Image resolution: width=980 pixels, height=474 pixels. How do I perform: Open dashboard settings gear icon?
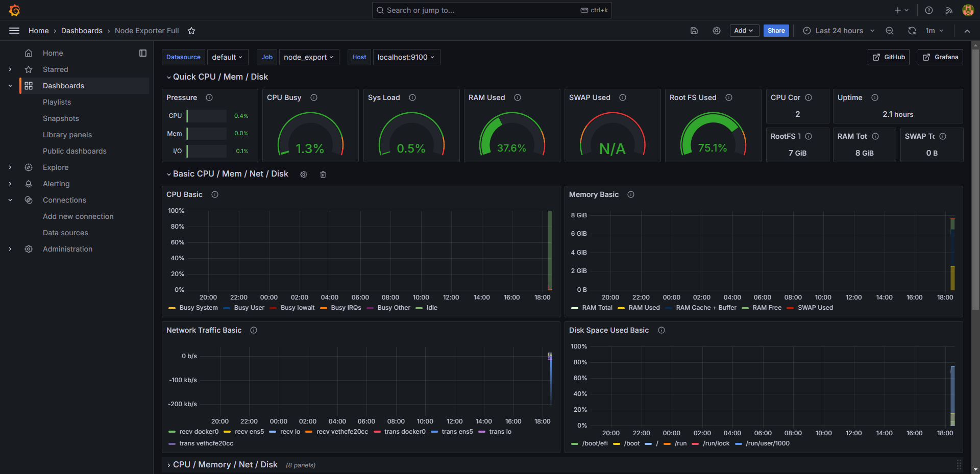(717, 31)
